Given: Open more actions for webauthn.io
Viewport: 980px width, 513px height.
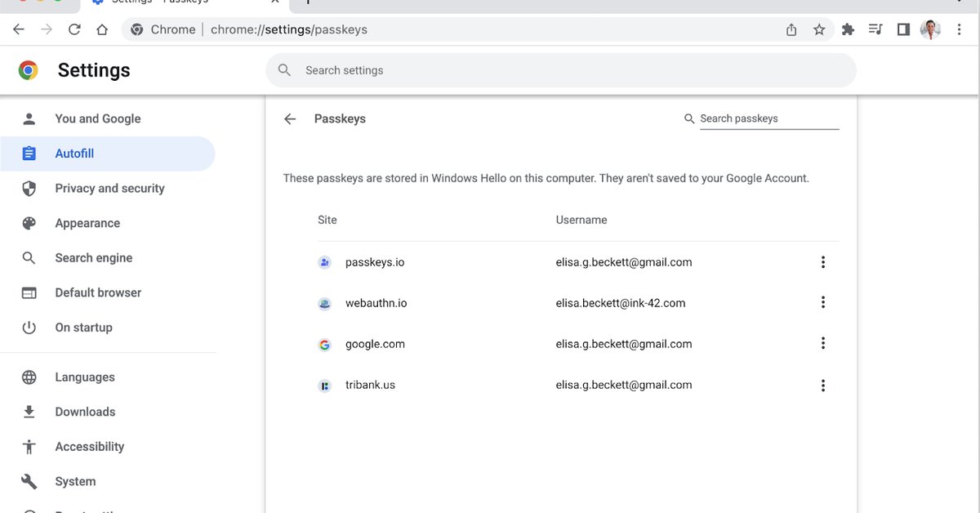Looking at the screenshot, I should [x=823, y=302].
